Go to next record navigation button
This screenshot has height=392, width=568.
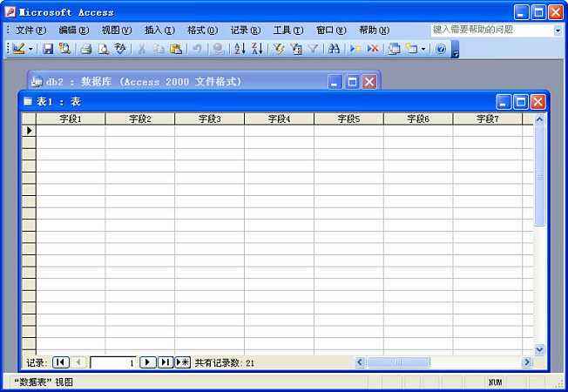click(x=148, y=362)
